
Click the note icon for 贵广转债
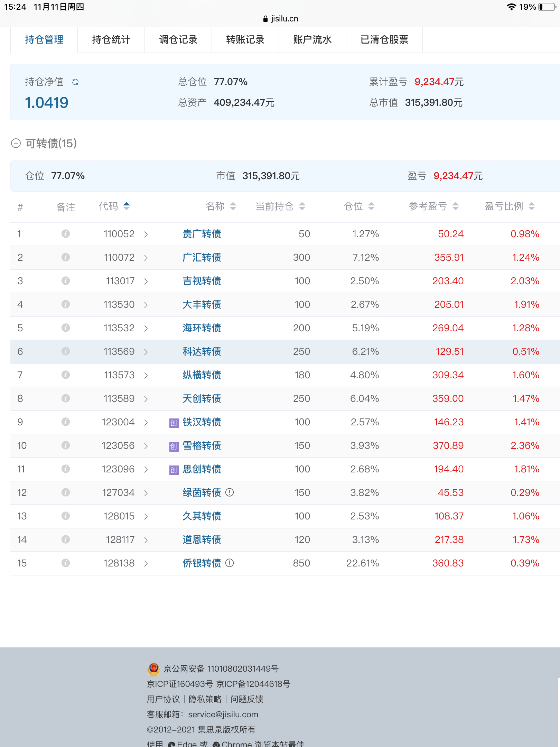click(x=66, y=234)
